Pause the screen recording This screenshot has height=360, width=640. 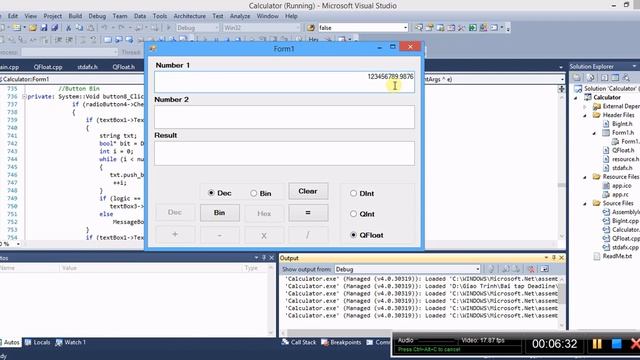click(x=597, y=344)
